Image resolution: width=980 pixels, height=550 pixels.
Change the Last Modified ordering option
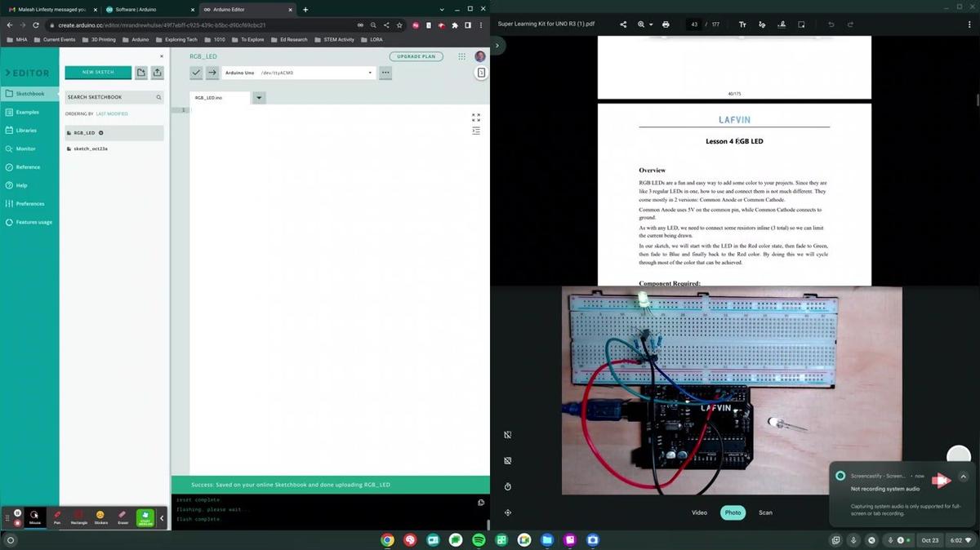112,114
